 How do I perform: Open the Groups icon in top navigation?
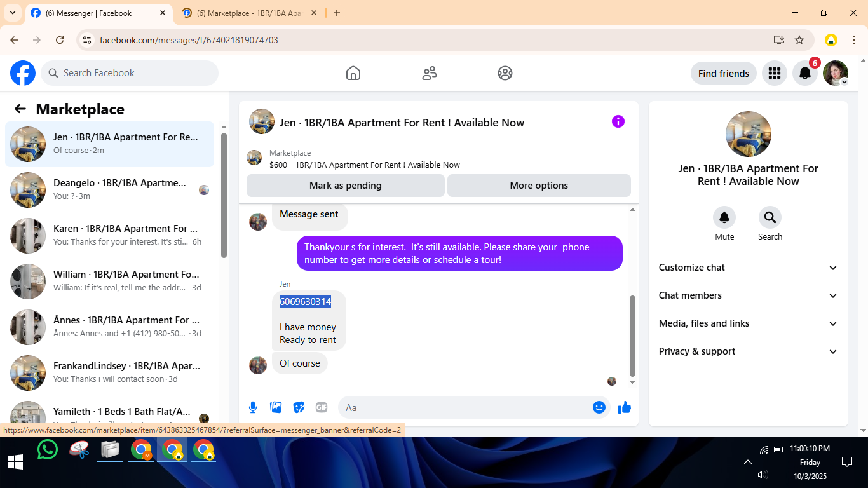point(505,73)
